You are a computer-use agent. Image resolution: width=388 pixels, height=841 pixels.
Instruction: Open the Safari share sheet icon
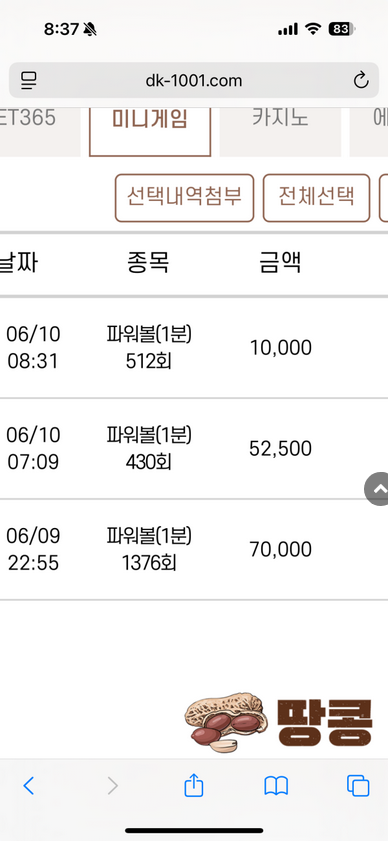pos(194,785)
